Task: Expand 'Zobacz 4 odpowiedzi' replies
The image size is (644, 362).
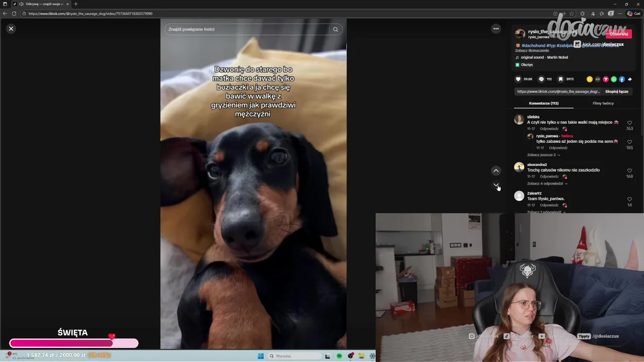Action: point(547,184)
